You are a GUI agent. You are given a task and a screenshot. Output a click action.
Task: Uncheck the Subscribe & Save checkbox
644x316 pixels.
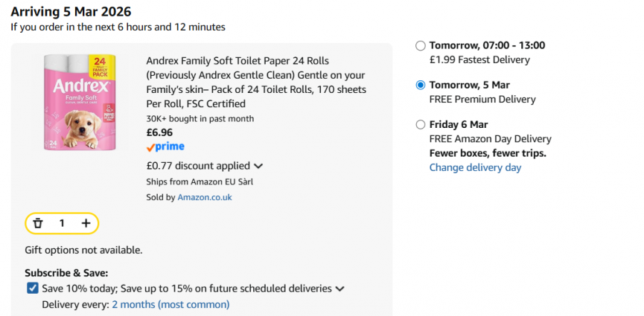coord(32,288)
